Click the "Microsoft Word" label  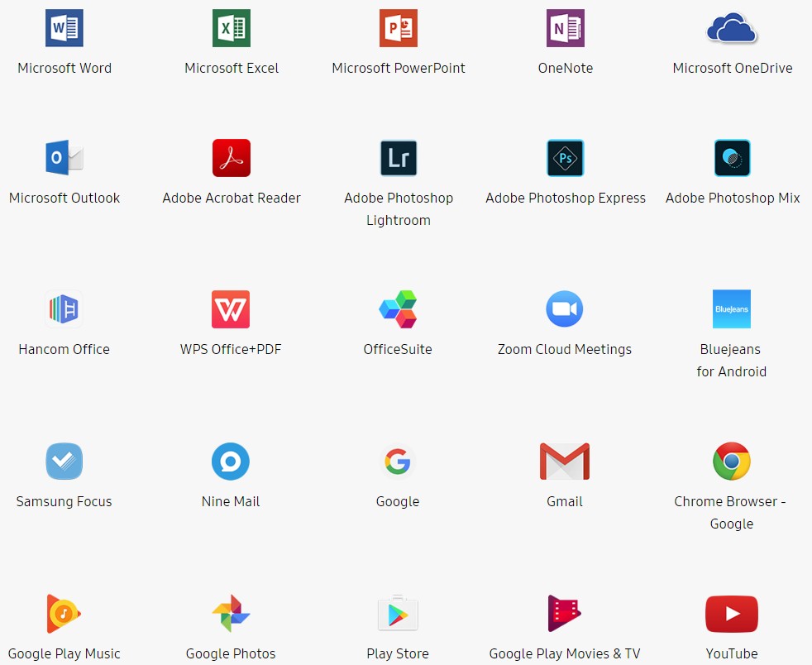(x=64, y=68)
